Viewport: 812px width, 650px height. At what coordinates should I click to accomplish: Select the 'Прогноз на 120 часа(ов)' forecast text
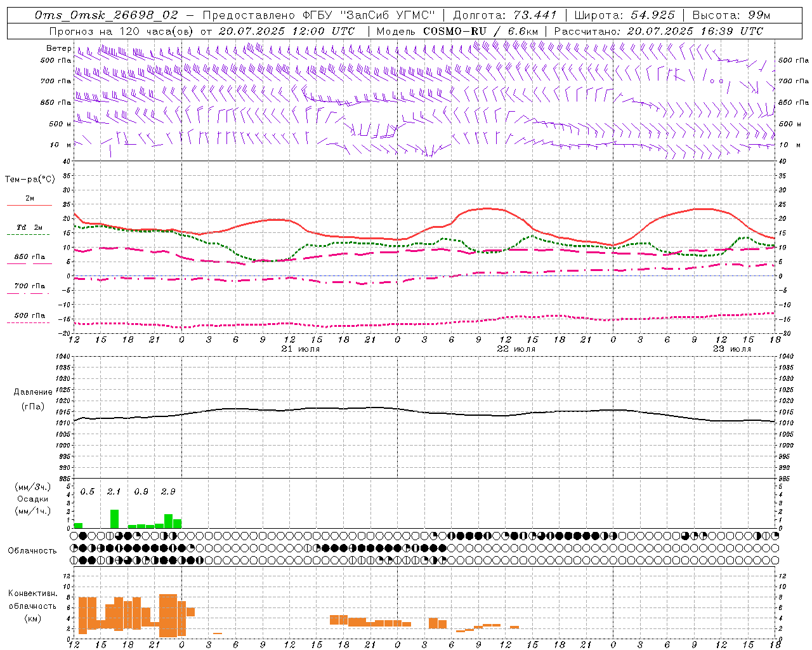pos(122,31)
